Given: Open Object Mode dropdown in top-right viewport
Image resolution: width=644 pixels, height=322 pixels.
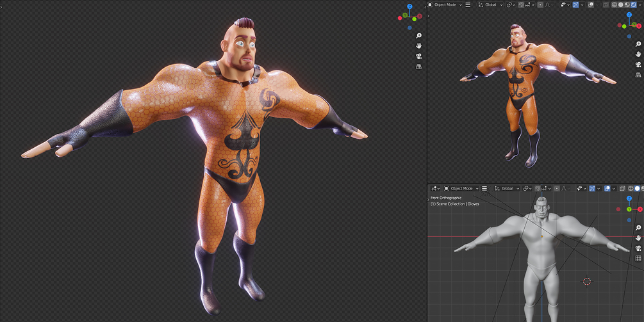Looking at the screenshot, I should [445, 5].
